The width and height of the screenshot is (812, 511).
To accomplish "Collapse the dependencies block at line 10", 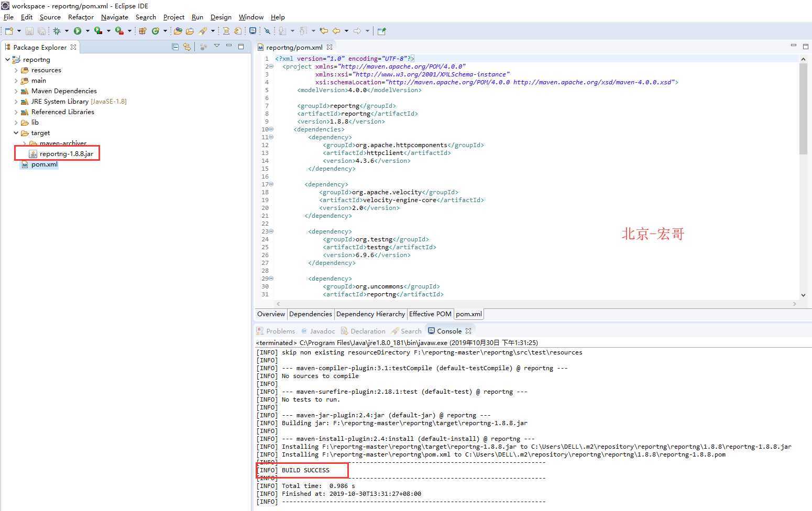I will click(271, 129).
